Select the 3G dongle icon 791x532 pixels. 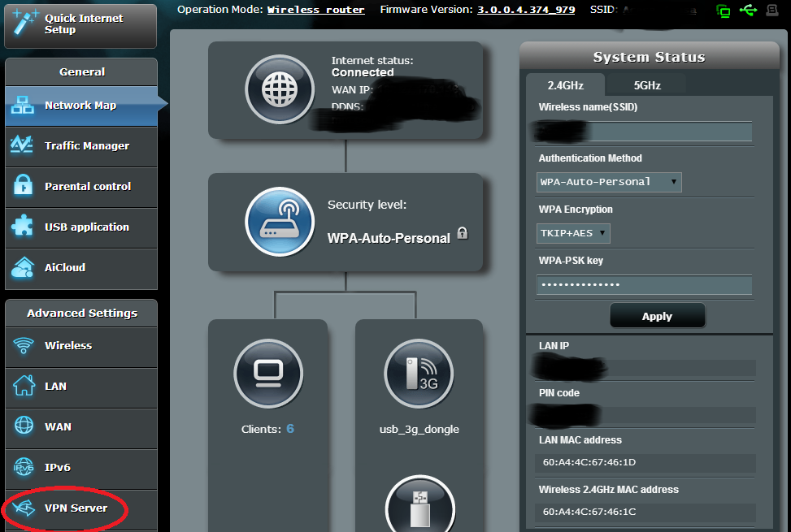[419, 374]
